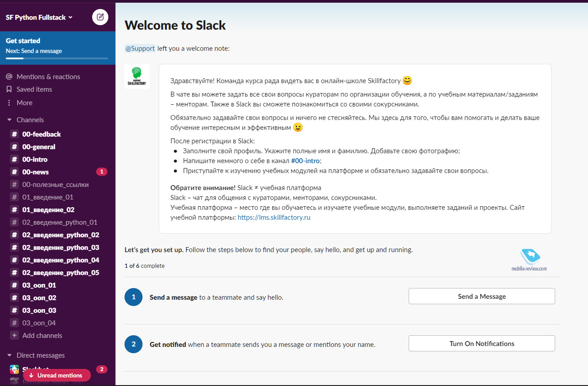Image resolution: width=588 pixels, height=386 pixels.
Task: Click the Skillfactory support avatar
Action: [137, 76]
